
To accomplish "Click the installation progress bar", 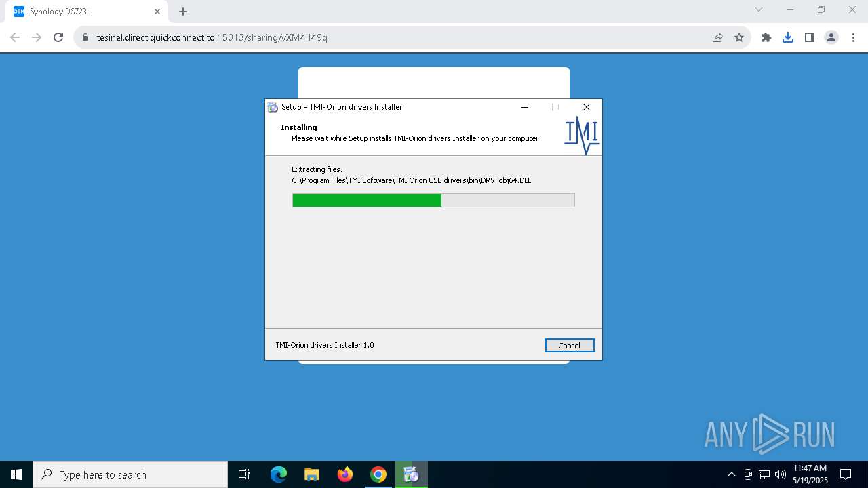I will pos(433,200).
